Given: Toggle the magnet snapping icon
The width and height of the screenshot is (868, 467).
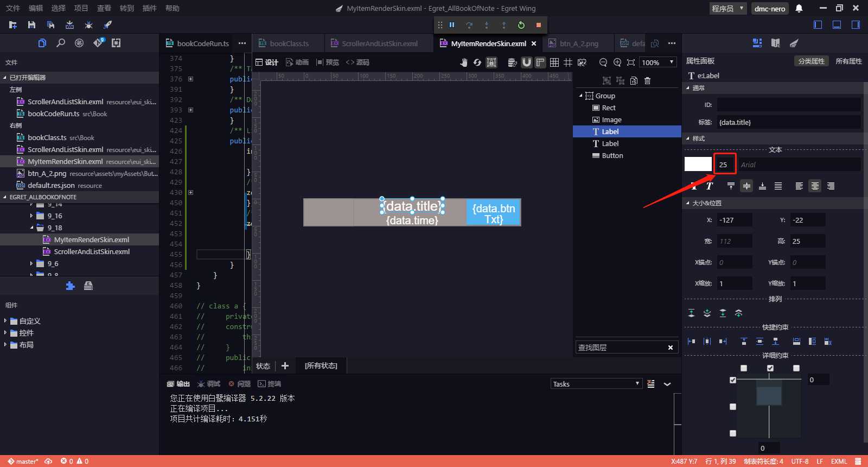Looking at the screenshot, I should [x=526, y=62].
